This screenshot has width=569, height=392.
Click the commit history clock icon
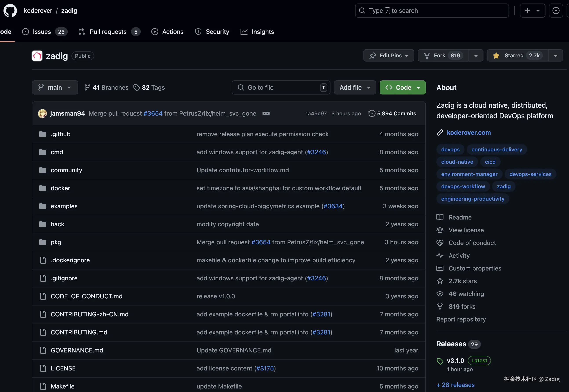point(372,113)
